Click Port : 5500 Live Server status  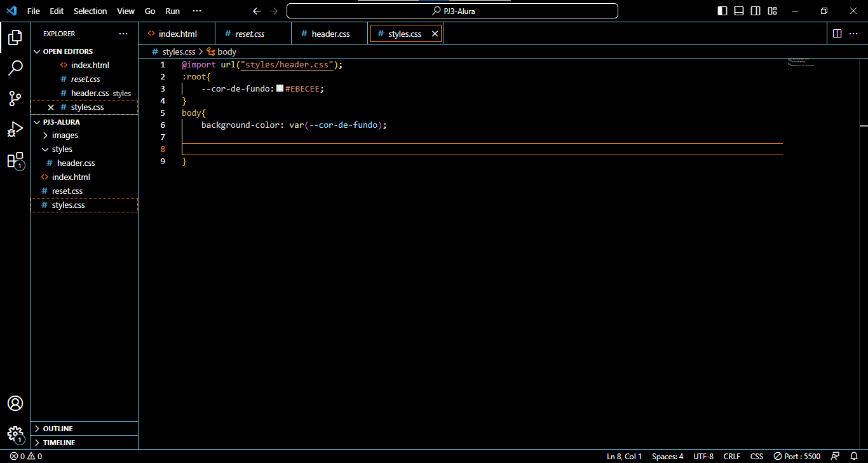(797, 456)
